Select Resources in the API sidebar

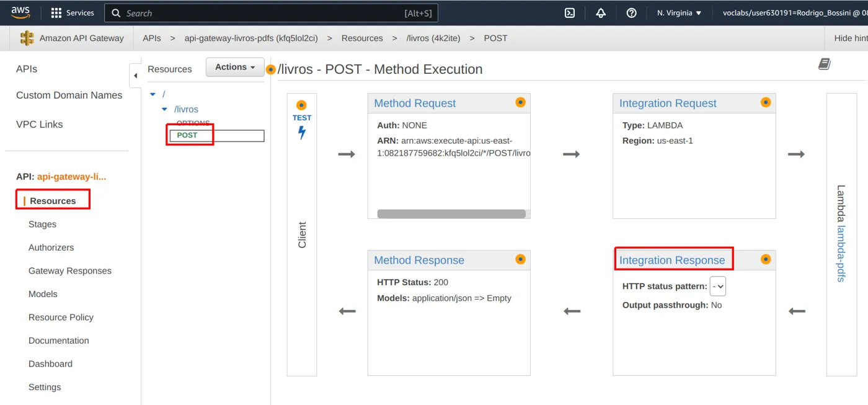click(x=53, y=201)
